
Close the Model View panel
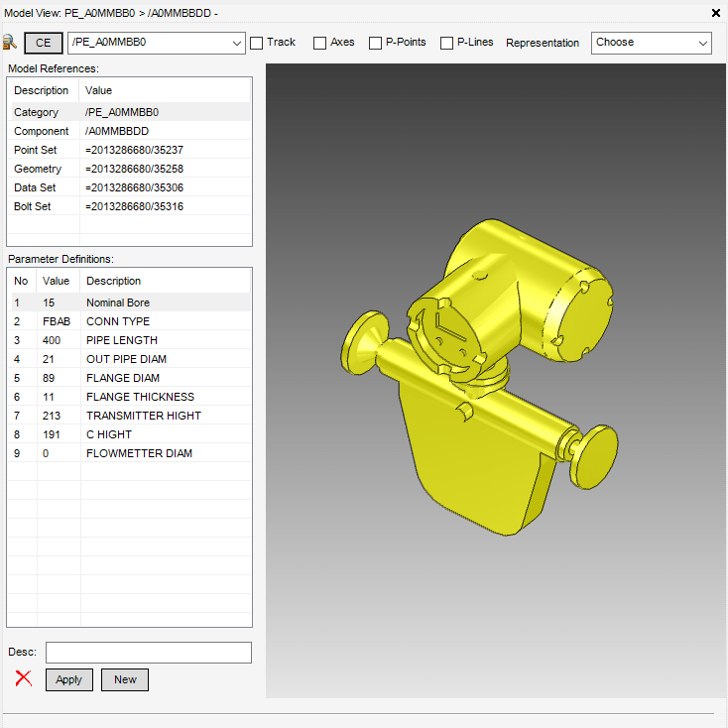pyautogui.click(x=717, y=13)
